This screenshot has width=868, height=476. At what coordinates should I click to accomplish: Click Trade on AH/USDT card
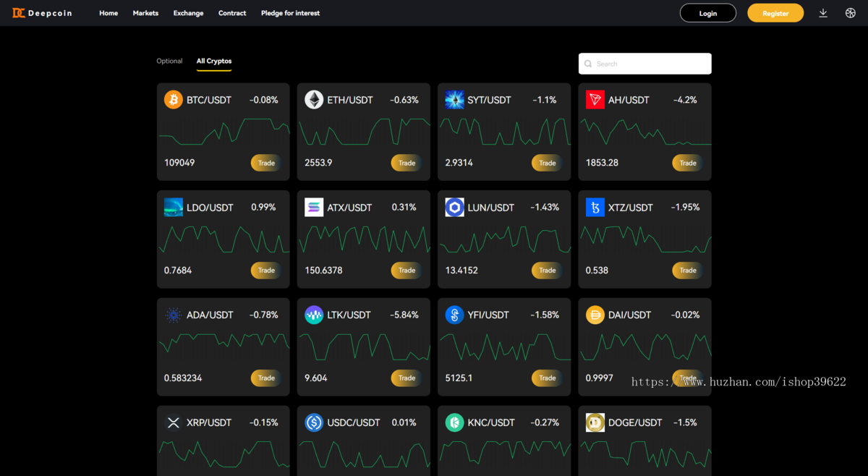pyautogui.click(x=687, y=163)
